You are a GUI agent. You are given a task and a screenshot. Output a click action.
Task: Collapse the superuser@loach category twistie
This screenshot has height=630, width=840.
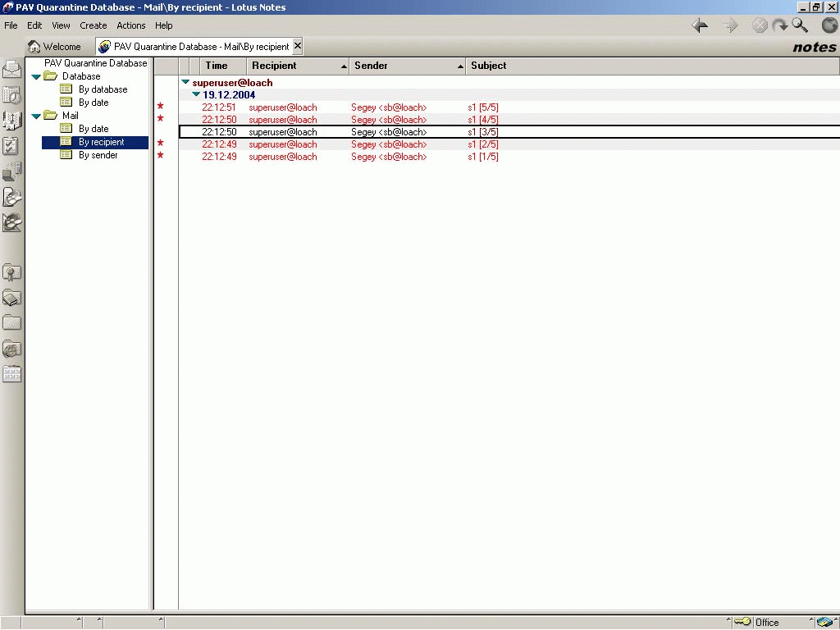[x=185, y=83]
